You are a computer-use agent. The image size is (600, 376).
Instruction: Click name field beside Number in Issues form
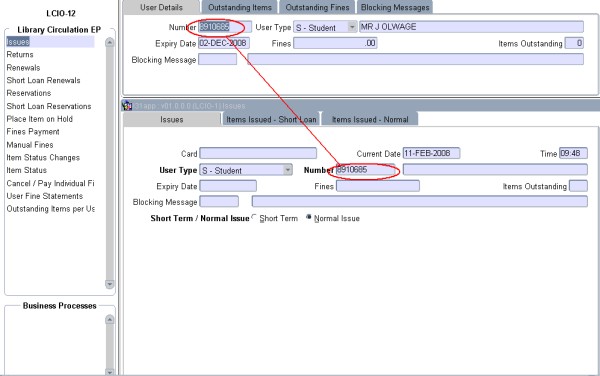click(x=495, y=169)
